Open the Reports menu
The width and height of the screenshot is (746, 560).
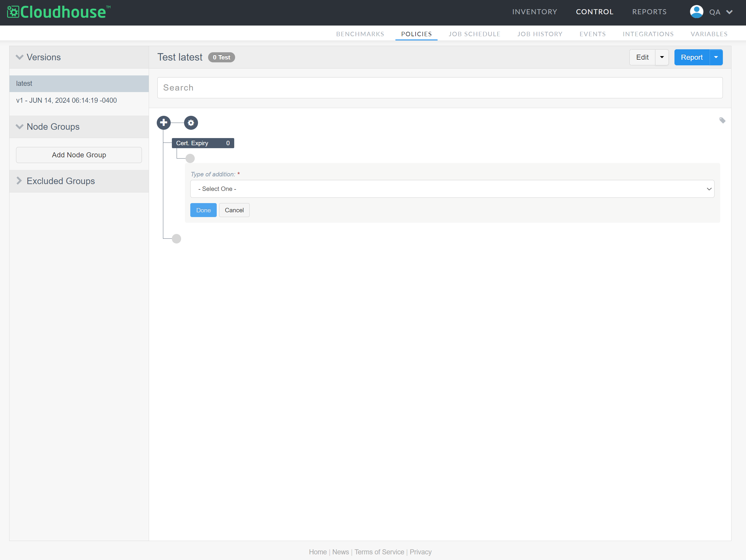[649, 12]
